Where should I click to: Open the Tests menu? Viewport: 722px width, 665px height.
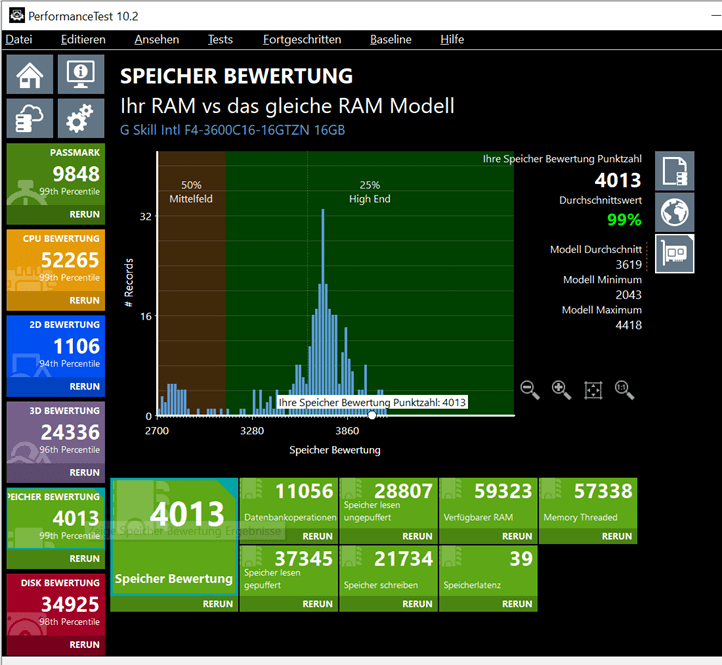tap(220, 40)
